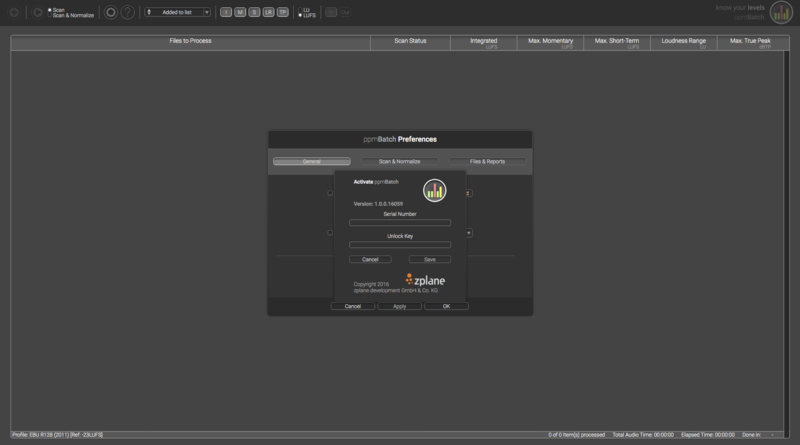Switch to the General preferences tab
This screenshot has width=800, height=445.
click(x=312, y=161)
